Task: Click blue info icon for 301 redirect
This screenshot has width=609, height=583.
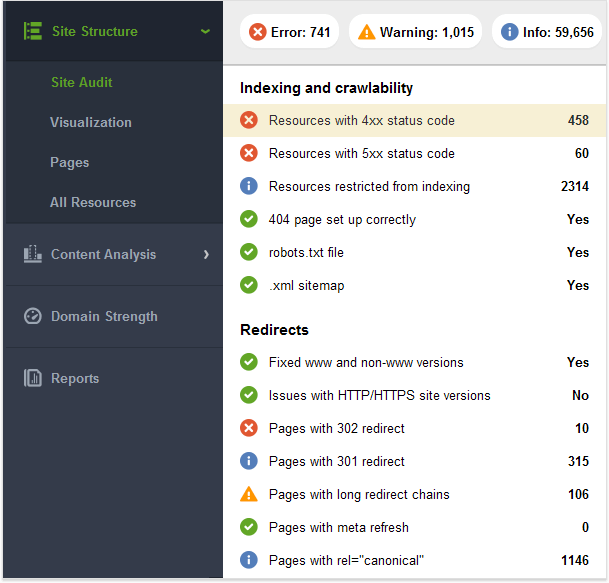Action: tap(249, 461)
